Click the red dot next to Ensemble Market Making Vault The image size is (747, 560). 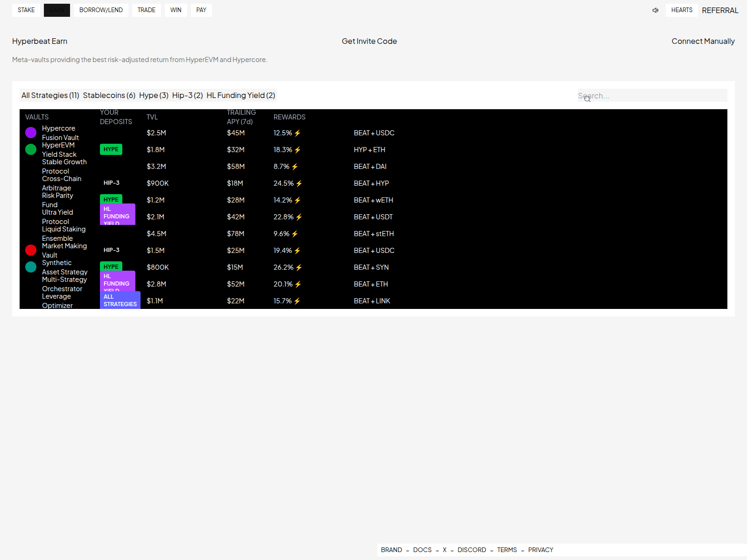pyautogui.click(x=31, y=250)
